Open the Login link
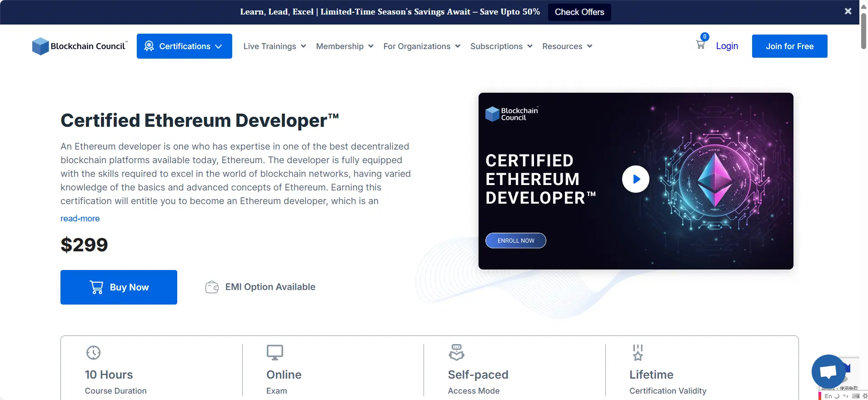This screenshot has width=868, height=400. [727, 46]
